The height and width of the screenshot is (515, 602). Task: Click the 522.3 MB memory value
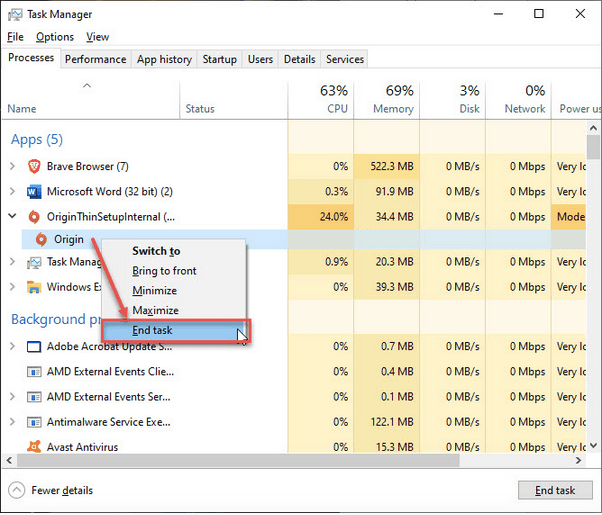[x=392, y=166]
